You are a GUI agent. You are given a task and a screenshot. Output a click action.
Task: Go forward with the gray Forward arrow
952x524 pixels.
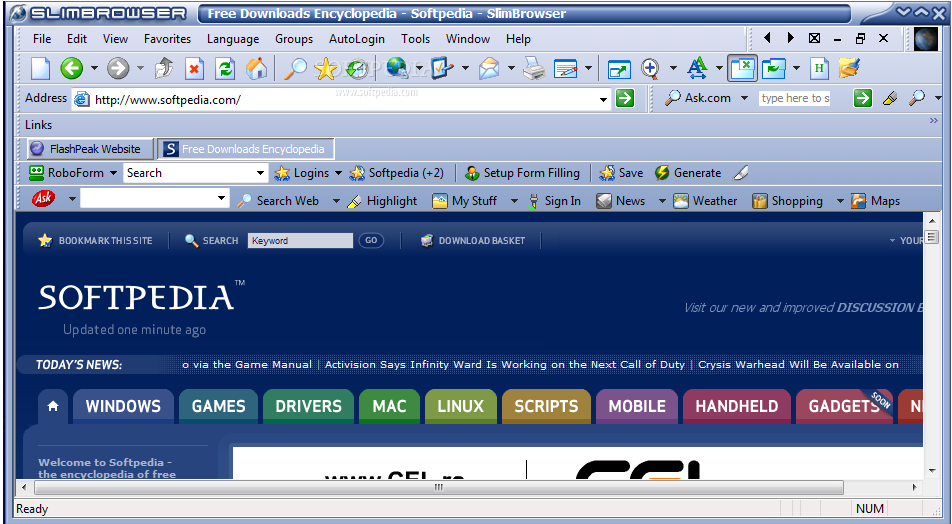[118, 69]
